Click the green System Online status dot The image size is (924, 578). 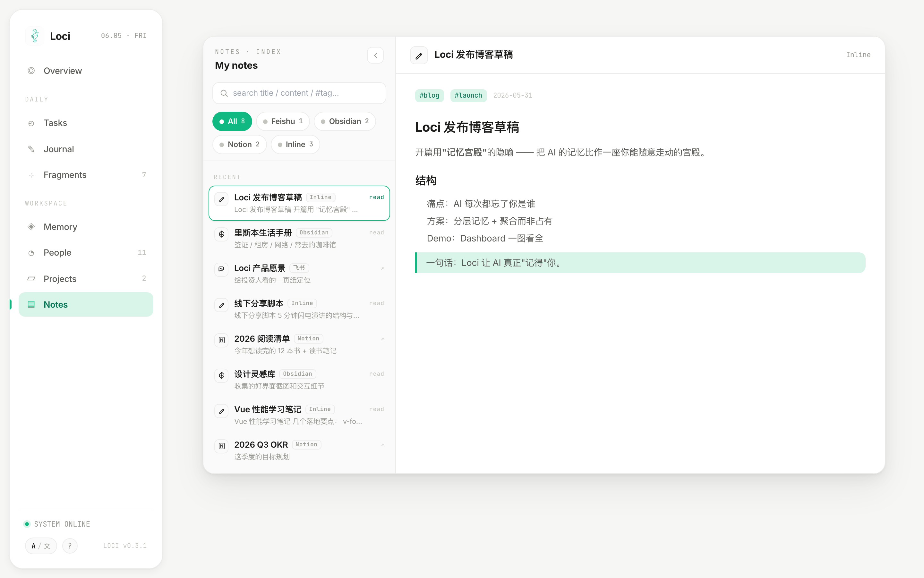(27, 524)
